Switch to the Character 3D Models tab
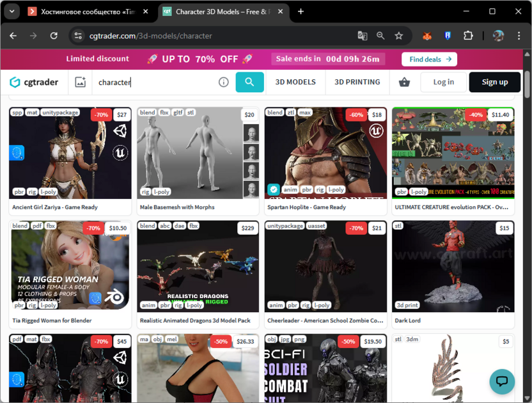The height and width of the screenshot is (403, 532). pyautogui.click(x=223, y=12)
